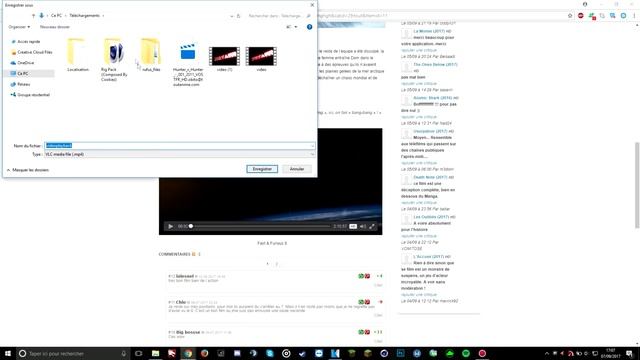Open the file name suggestions dropdown
This screenshot has height=360, width=640.
coord(312,146)
